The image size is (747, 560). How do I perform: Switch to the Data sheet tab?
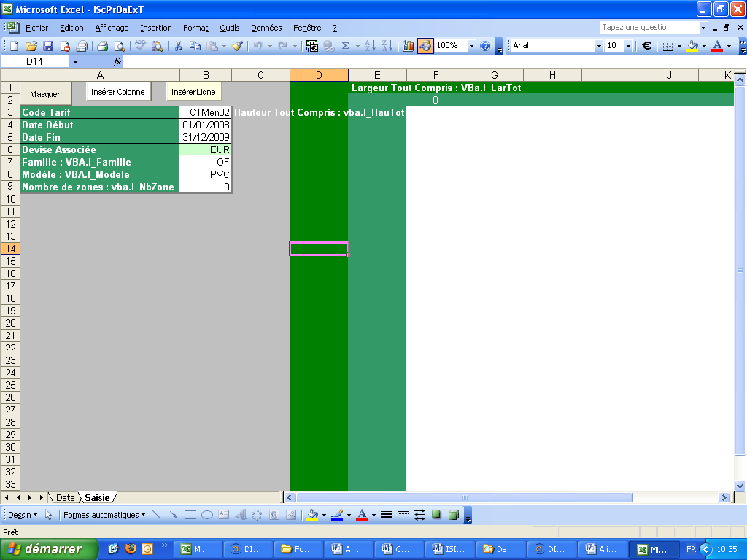(x=65, y=497)
